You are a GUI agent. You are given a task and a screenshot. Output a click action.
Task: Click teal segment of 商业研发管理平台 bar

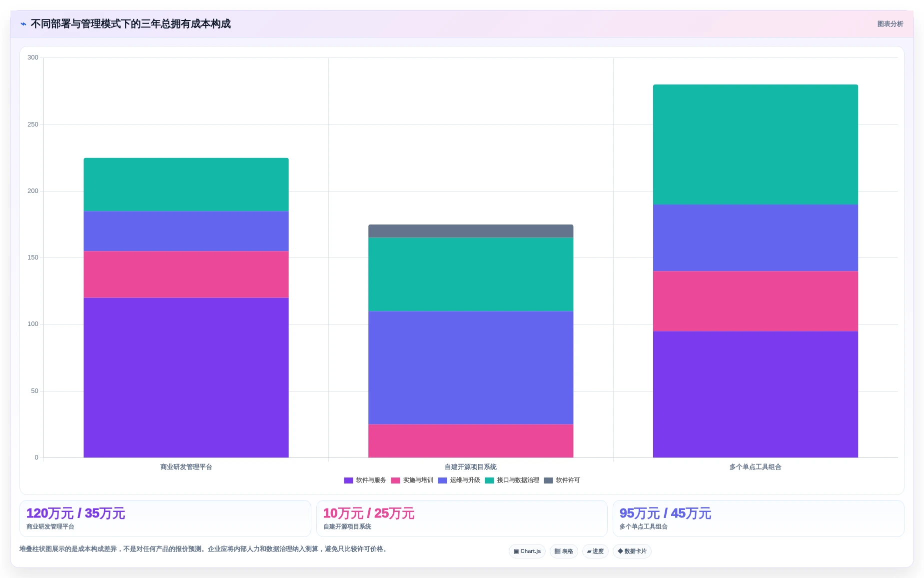point(186,184)
